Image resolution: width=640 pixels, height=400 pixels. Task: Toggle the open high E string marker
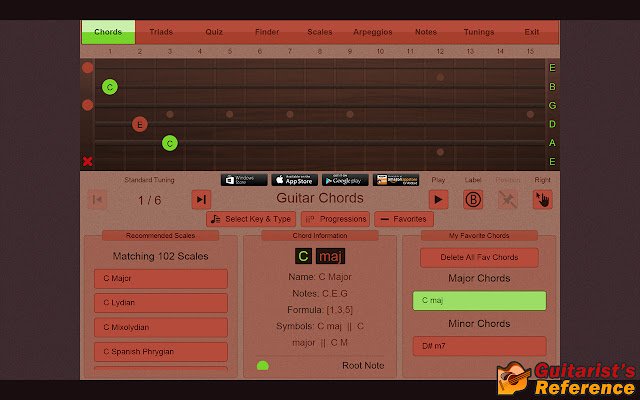87,68
